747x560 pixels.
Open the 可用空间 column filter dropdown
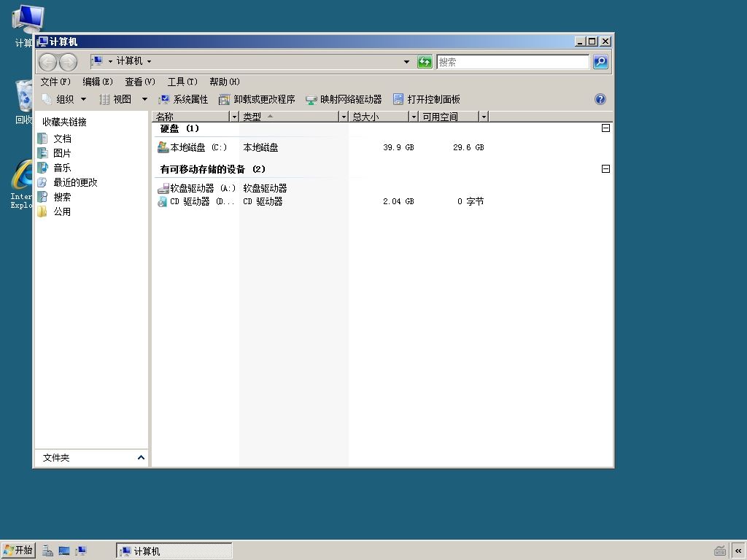click(x=484, y=117)
